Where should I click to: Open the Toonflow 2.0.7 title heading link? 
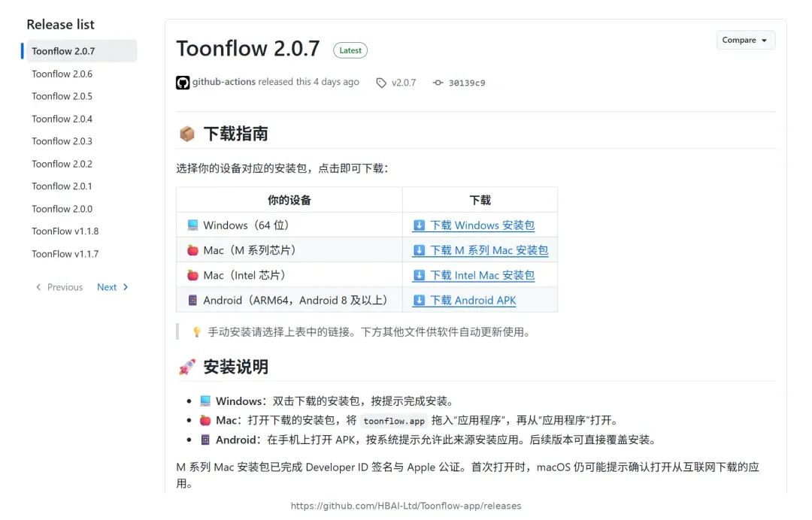click(248, 49)
